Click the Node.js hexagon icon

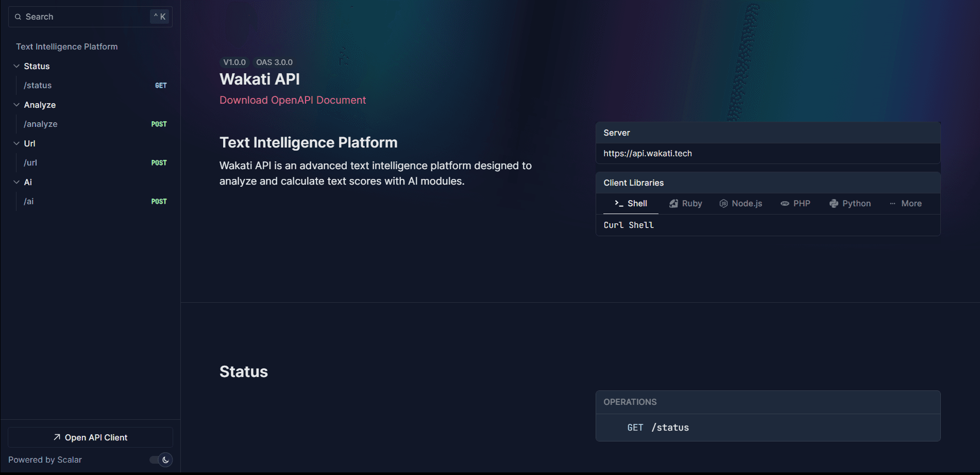(723, 204)
